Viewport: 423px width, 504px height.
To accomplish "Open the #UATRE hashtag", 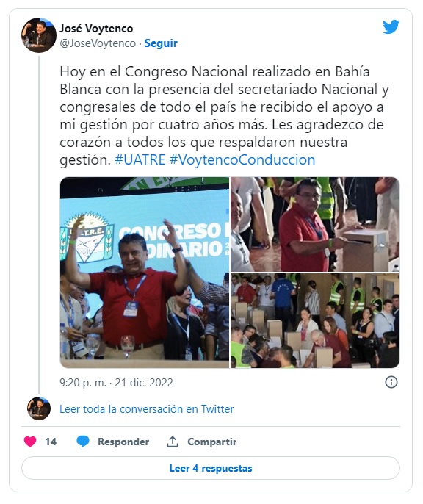I will (x=140, y=159).
